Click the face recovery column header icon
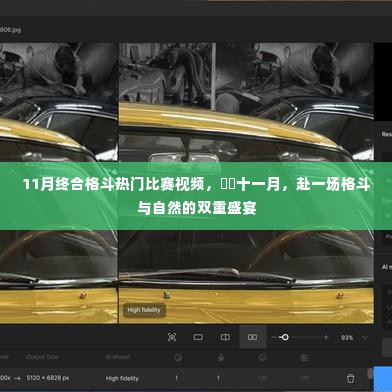 click(263, 357)
